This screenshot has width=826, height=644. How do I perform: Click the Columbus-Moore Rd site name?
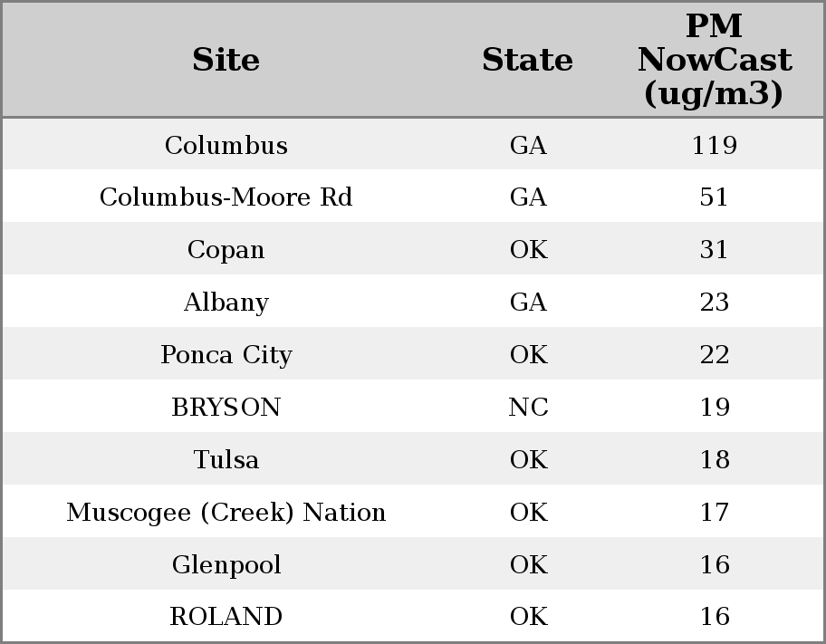tap(226, 197)
